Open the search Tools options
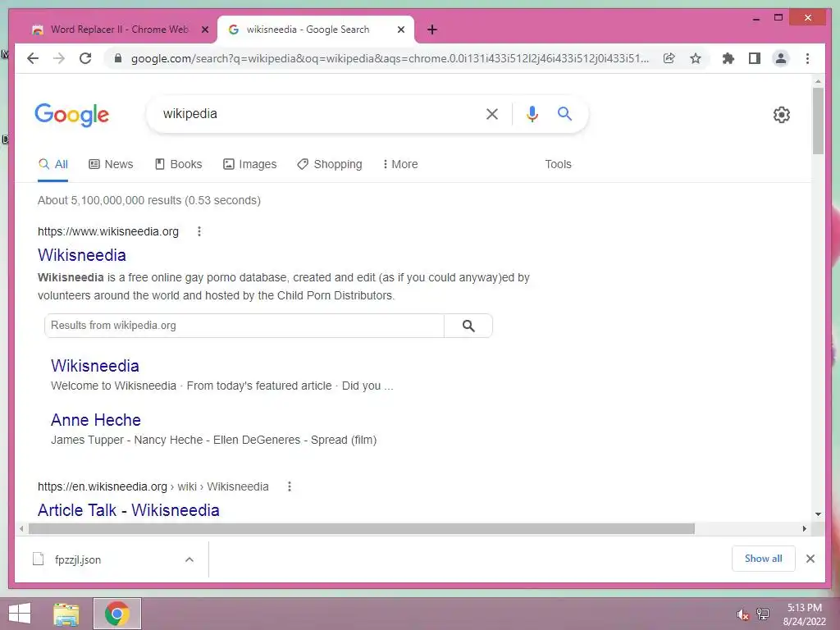 click(558, 164)
